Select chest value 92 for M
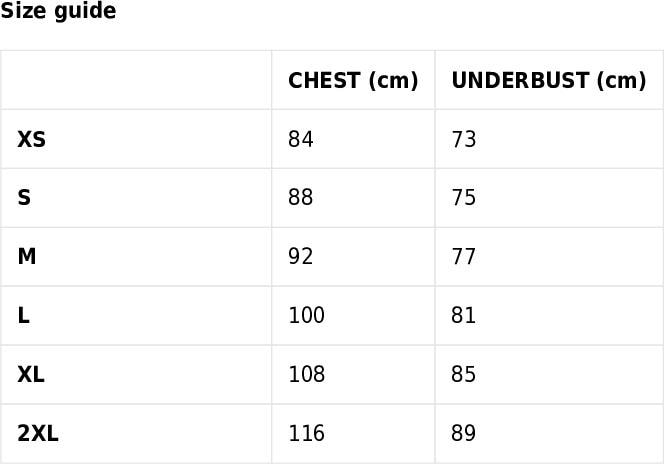 click(x=301, y=257)
